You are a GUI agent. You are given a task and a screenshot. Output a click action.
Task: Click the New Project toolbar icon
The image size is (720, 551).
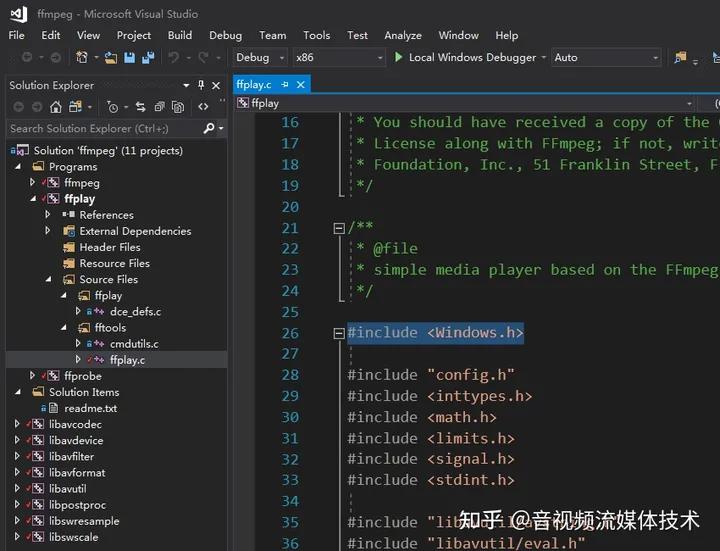tap(82, 57)
